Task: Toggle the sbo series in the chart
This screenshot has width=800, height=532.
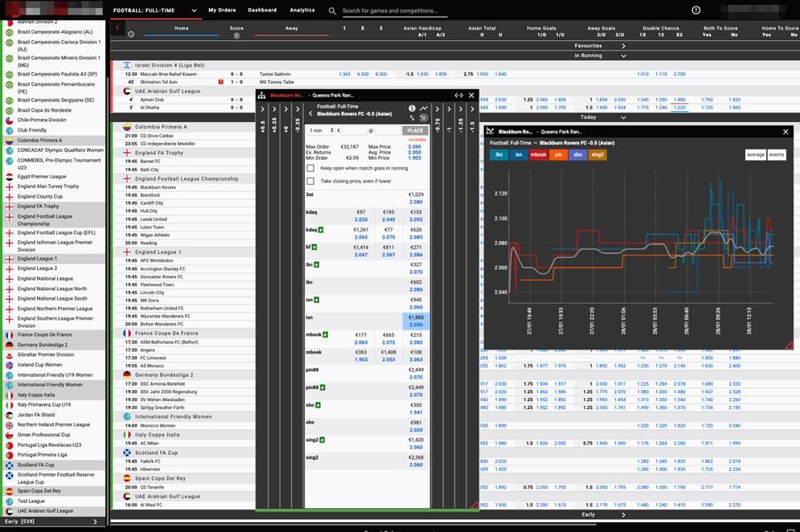Action: (x=577, y=154)
